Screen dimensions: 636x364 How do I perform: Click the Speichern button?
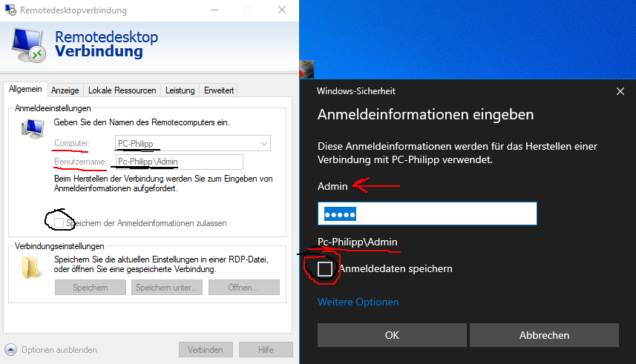point(91,288)
